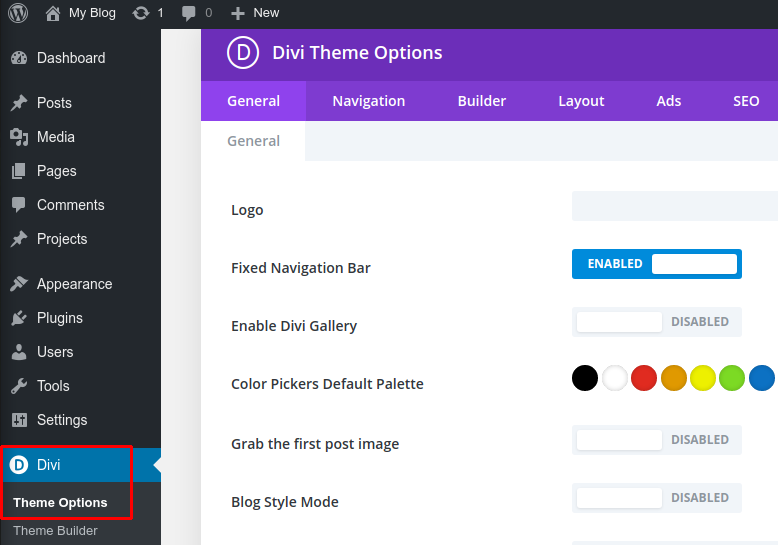The width and height of the screenshot is (778, 545).
Task: Click the plus New icon
Action: click(x=238, y=13)
